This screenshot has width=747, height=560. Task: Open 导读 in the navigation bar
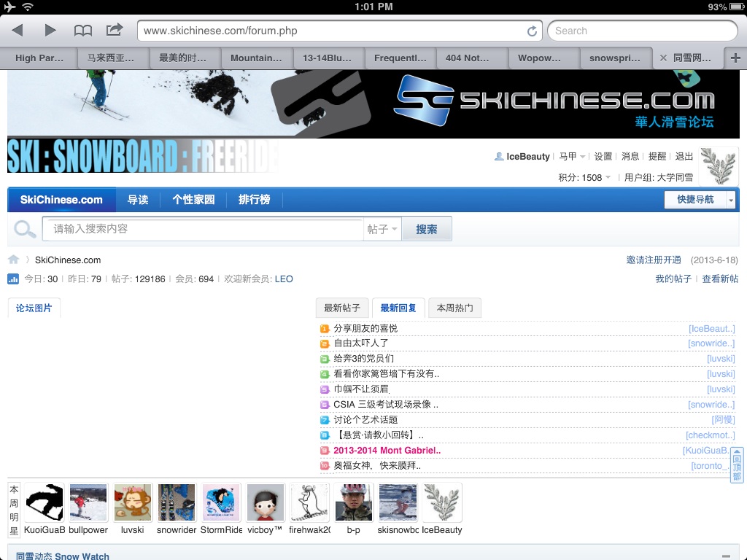pyautogui.click(x=138, y=200)
